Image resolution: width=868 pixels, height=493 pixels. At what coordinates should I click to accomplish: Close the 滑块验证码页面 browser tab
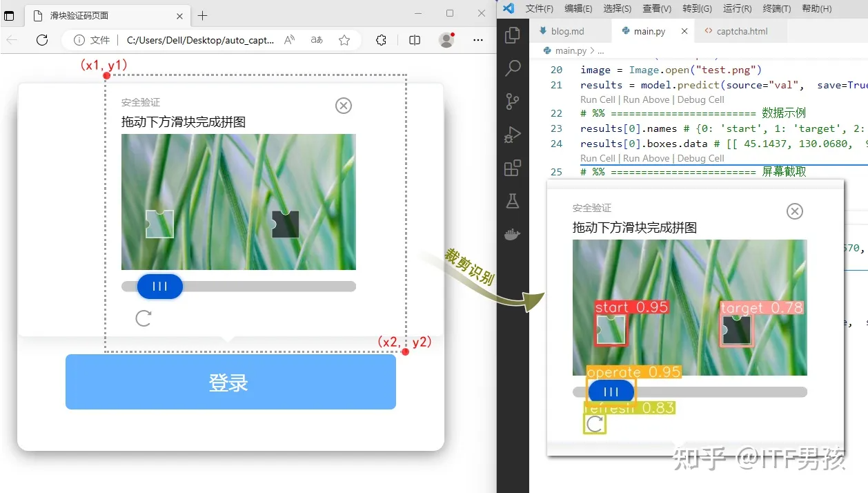179,15
